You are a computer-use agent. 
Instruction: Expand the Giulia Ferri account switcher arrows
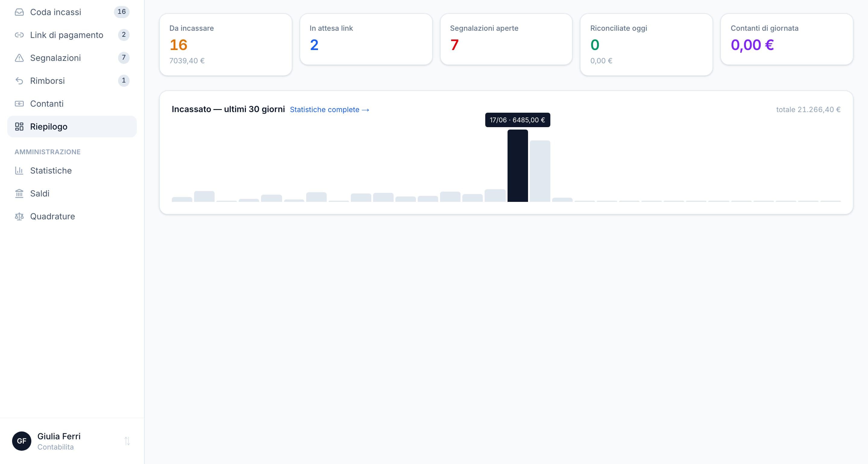tap(127, 441)
